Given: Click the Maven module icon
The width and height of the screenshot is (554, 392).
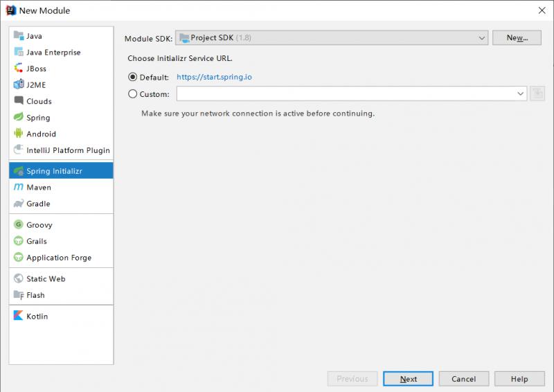Looking at the screenshot, I should 19,187.
